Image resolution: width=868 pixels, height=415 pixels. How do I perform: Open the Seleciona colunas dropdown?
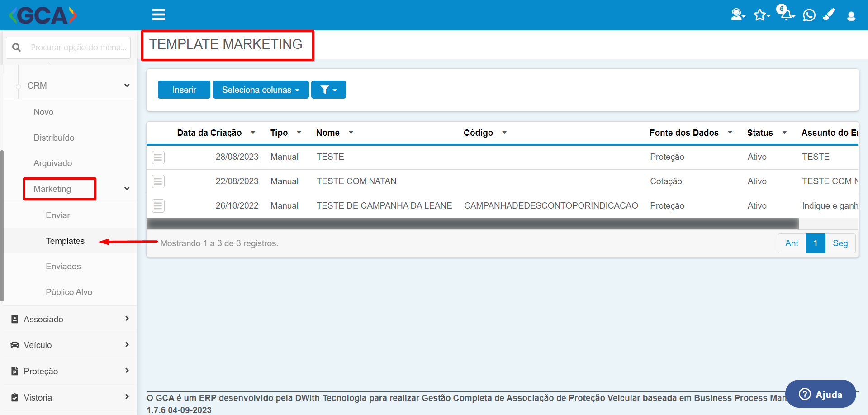pos(261,90)
